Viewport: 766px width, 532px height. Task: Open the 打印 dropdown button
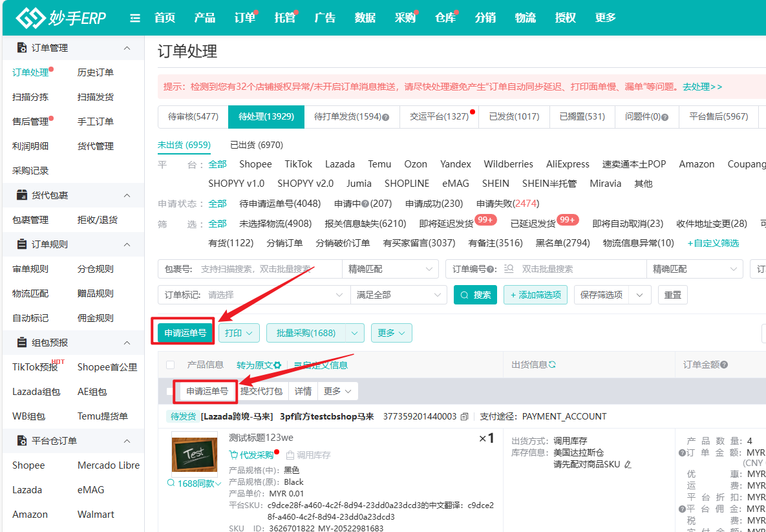pos(239,333)
